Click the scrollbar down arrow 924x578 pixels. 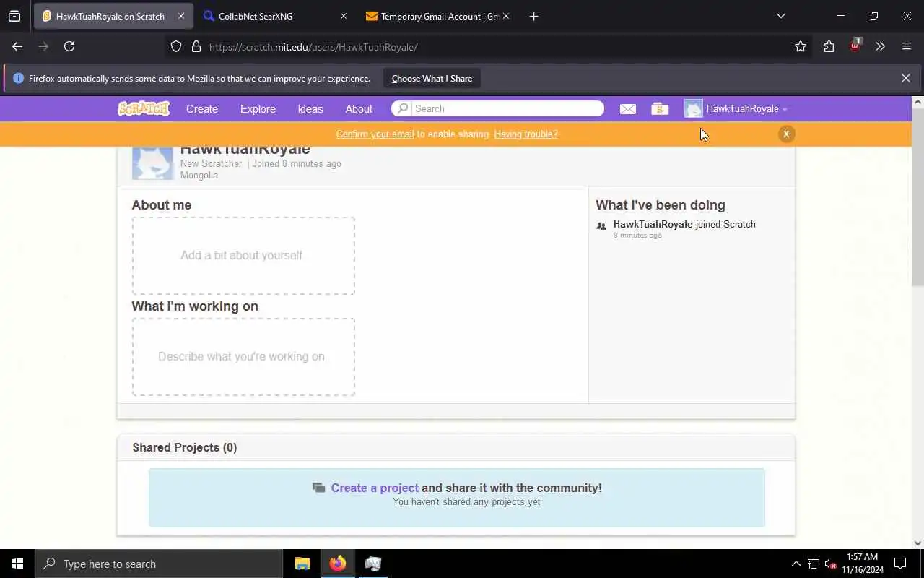coord(918,543)
